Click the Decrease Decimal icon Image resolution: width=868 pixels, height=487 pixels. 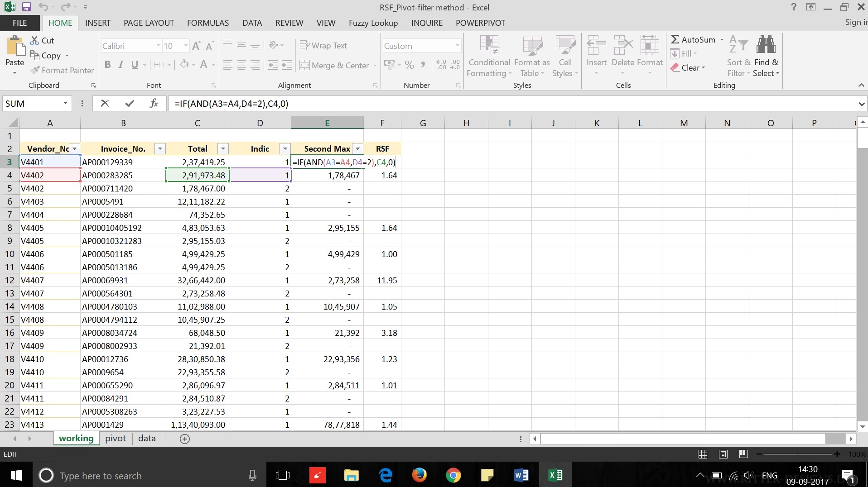tap(455, 65)
